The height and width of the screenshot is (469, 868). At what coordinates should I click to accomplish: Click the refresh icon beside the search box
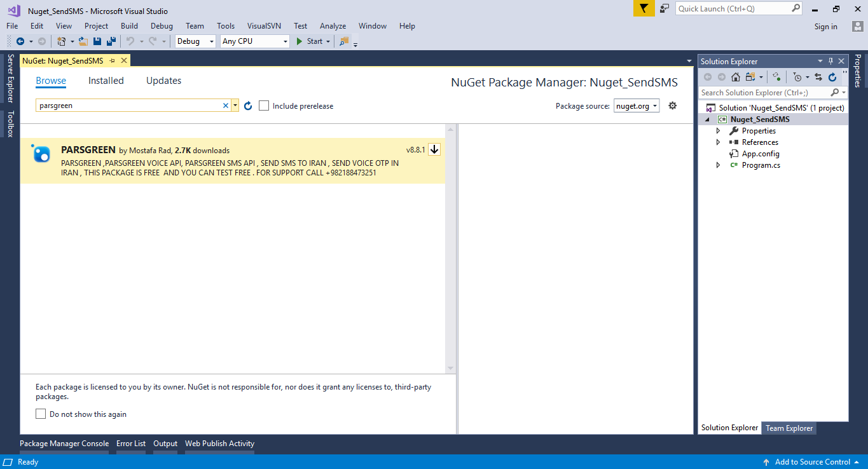pos(247,105)
